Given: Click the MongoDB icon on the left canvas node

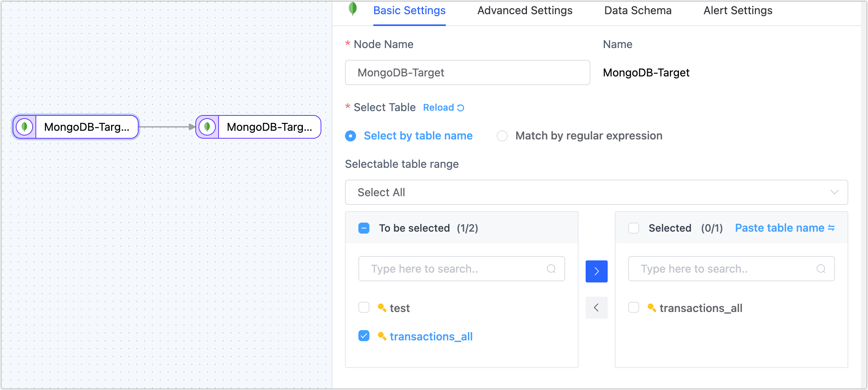Looking at the screenshot, I should pos(24,127).
